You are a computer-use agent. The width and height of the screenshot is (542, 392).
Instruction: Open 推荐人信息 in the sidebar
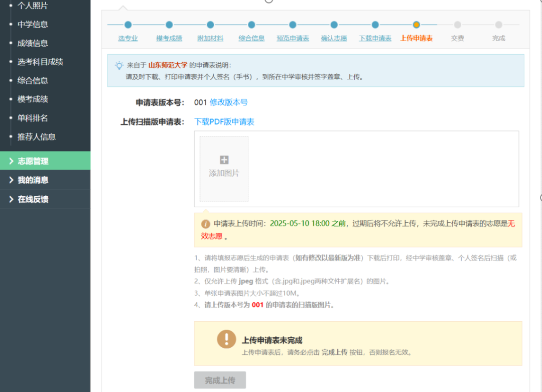(x=36, y=137)
